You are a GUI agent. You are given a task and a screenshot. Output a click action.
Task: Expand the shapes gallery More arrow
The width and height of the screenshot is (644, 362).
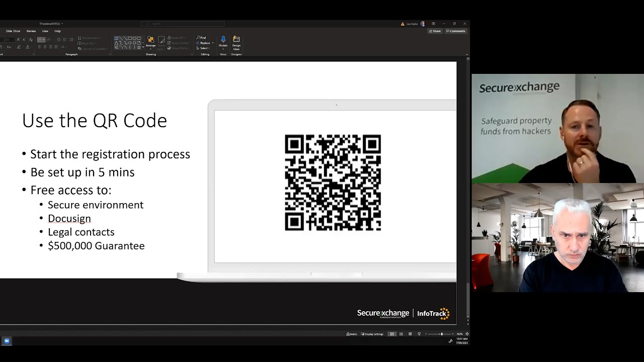[x=143, y=48]
